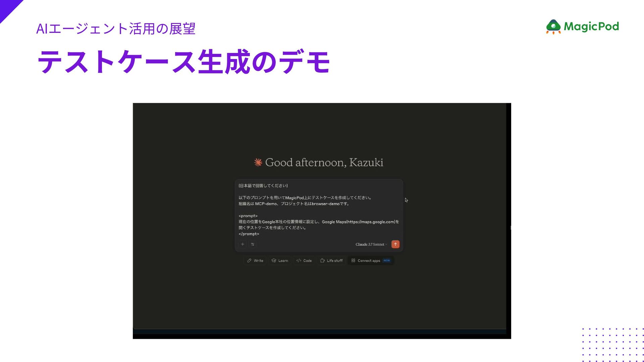Expand the Claude 3.7 Sonnet model dropdown

point(371,244)
